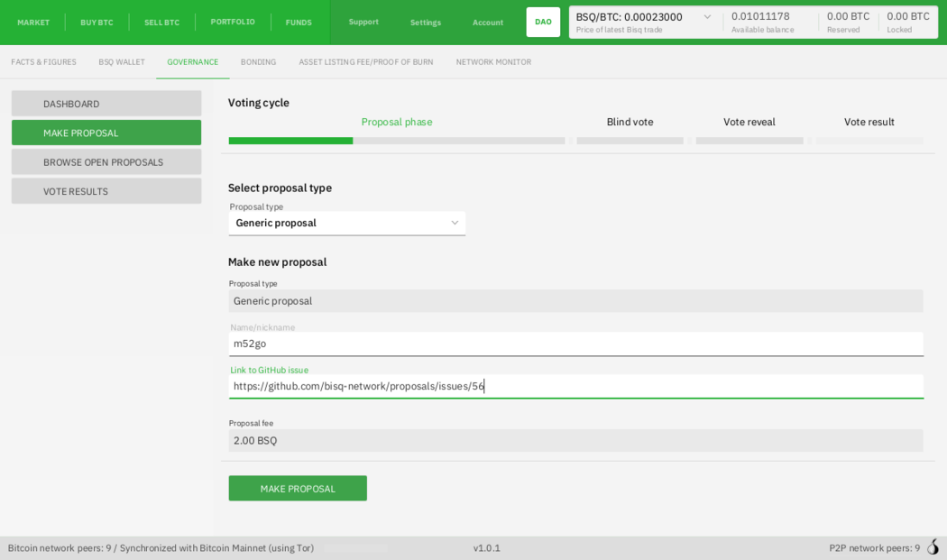Viewport: 947px width, 560px height.
Task: Expand the BSQ/BTC price dropdown chevron
Action: [x=707, y=17]
